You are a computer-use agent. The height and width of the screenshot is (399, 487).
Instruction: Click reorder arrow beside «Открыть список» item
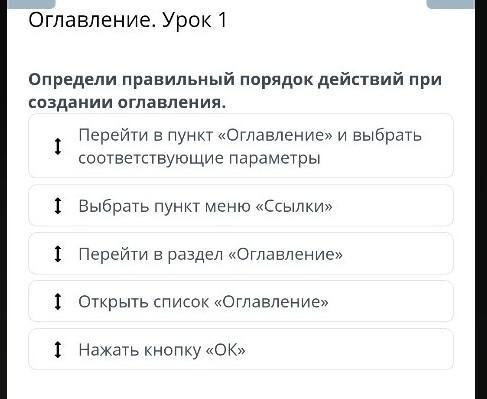(x=58, y=301)
